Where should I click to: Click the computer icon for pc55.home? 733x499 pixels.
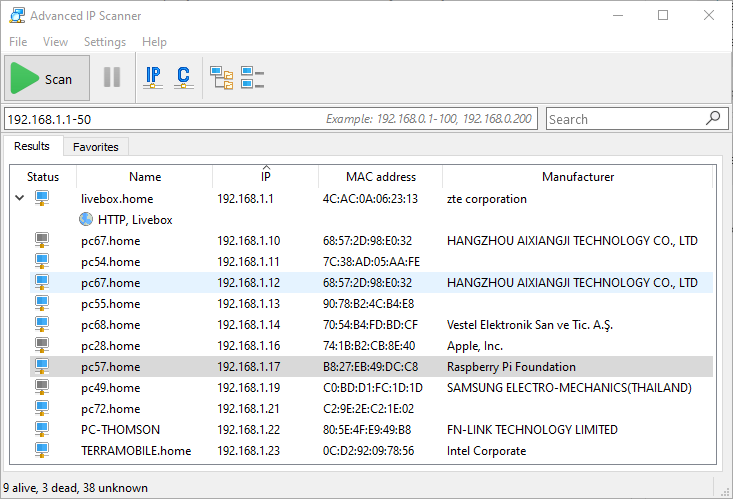click(x=42, y=303)
